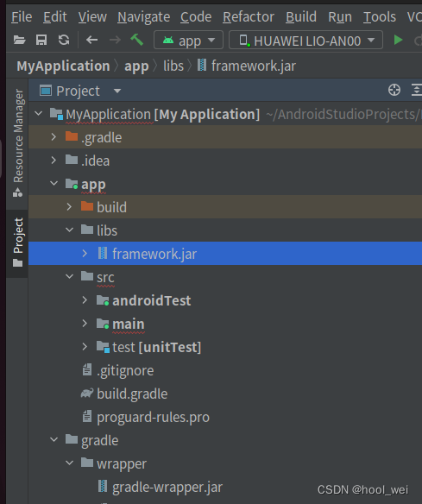Toggle the Project tool window side tab

click(17, 243)
